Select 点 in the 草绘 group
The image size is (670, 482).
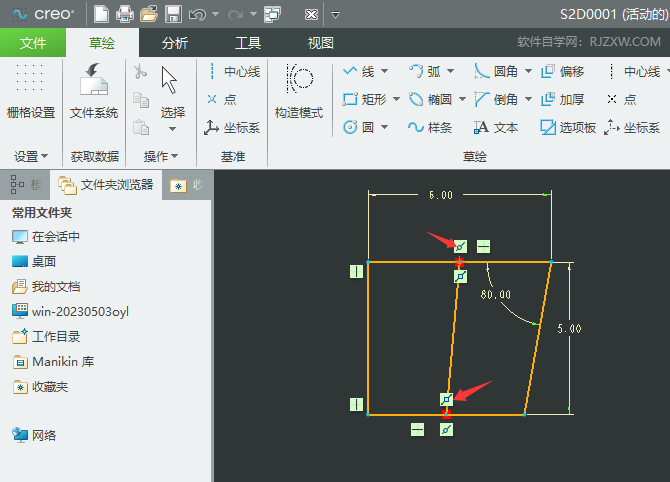(x=622, y=100)
